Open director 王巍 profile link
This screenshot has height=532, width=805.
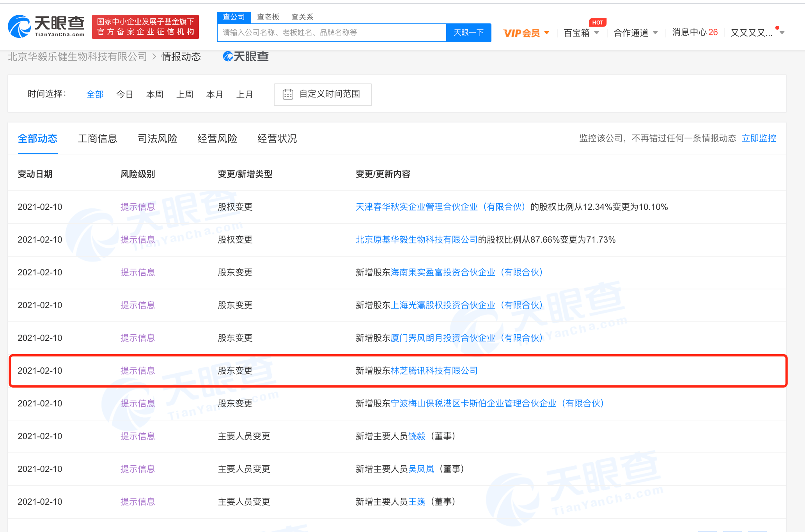[x=417, y=502]
